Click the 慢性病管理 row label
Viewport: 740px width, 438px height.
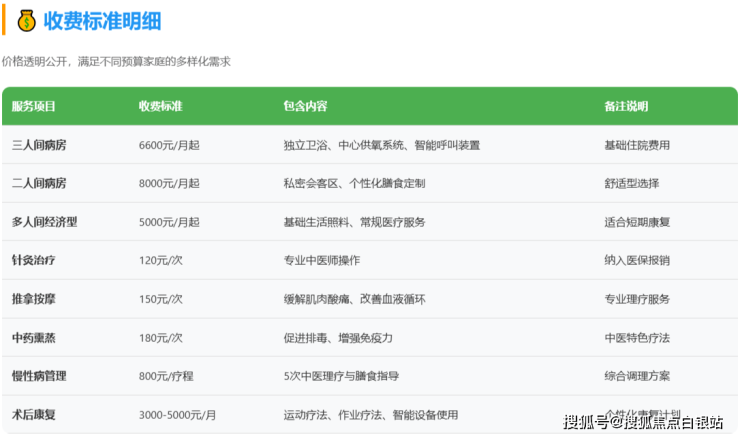[x=39, y=376]
